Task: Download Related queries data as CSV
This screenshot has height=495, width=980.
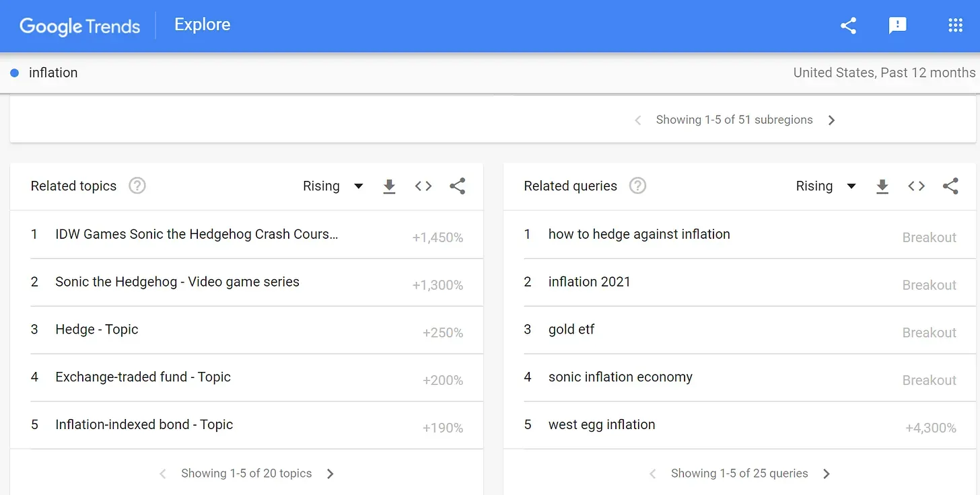Action: (x=882, y=186)
